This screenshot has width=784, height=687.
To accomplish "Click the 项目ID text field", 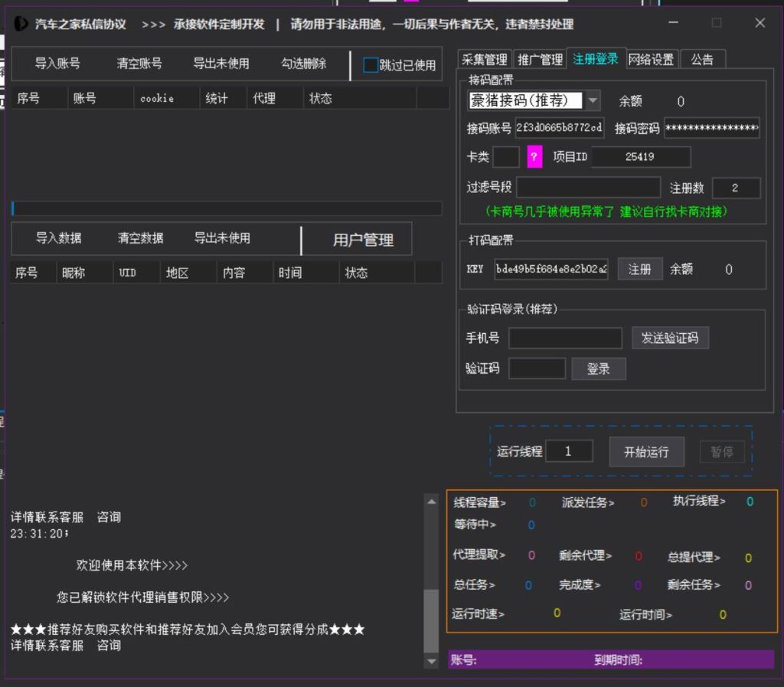I will [x=640, y=157].
